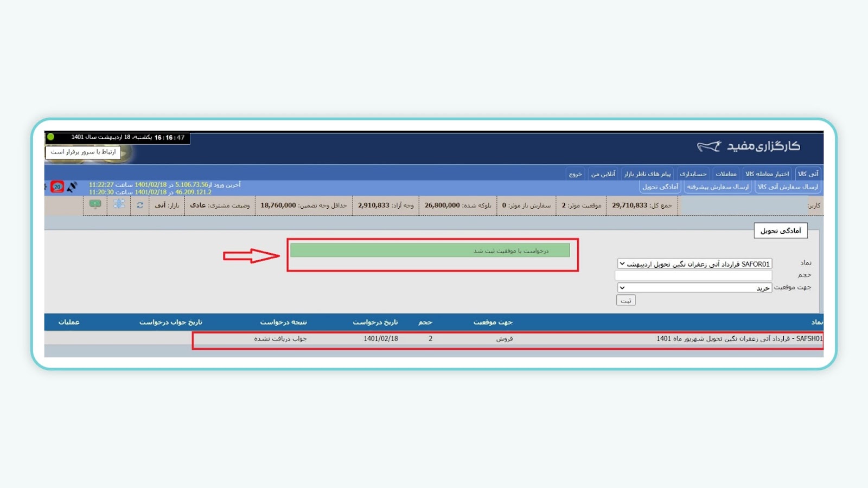The height and width of the screenshot is (488, 868).
Task: Click the ثبت submit button
Action: pos(626,300)
